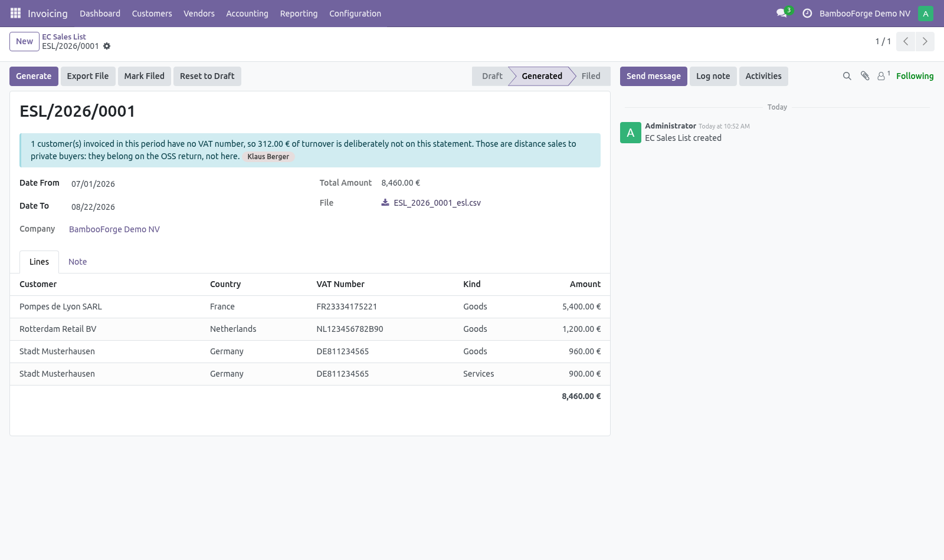Screen dimensions: 944x560
Task: Click the user avatar in top bar
Action: click(926, 13)
